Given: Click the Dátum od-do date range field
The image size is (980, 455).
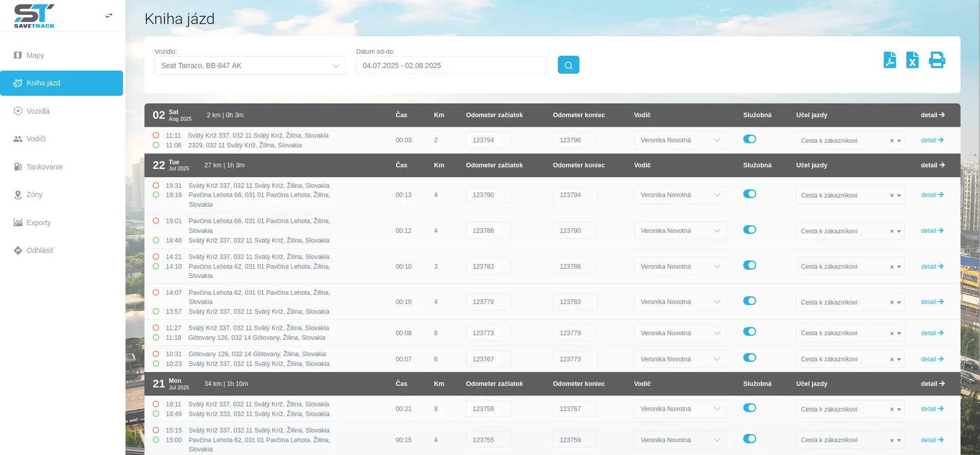Looking at the screenshot, I should pyautogui.click(x=451, y=66).
